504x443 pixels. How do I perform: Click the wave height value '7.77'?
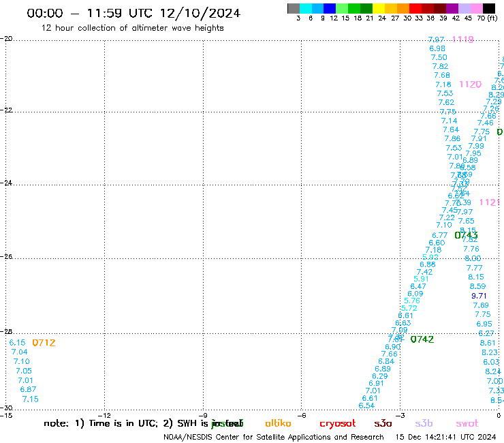click(475, 268)
